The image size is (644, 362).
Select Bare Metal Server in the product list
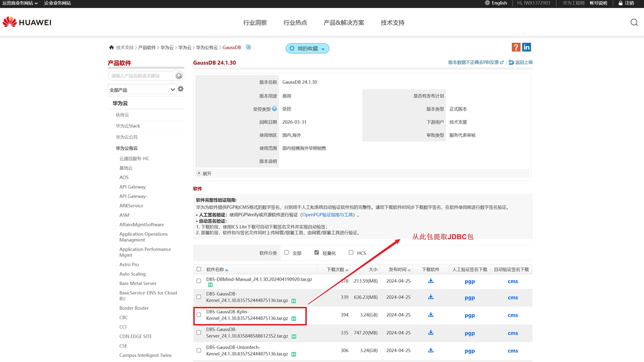138,284
